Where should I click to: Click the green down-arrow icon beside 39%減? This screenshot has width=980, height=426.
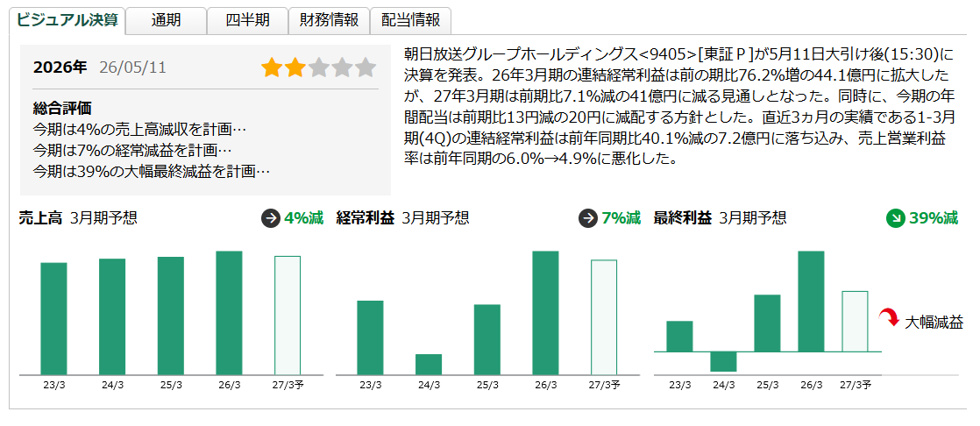[896, 218]
